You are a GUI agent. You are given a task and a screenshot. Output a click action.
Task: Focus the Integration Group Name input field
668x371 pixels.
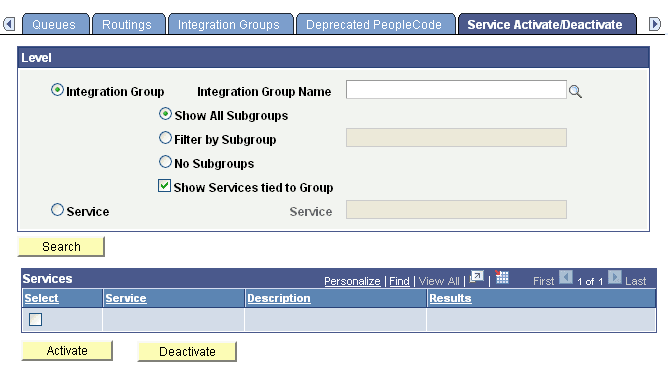456,89
